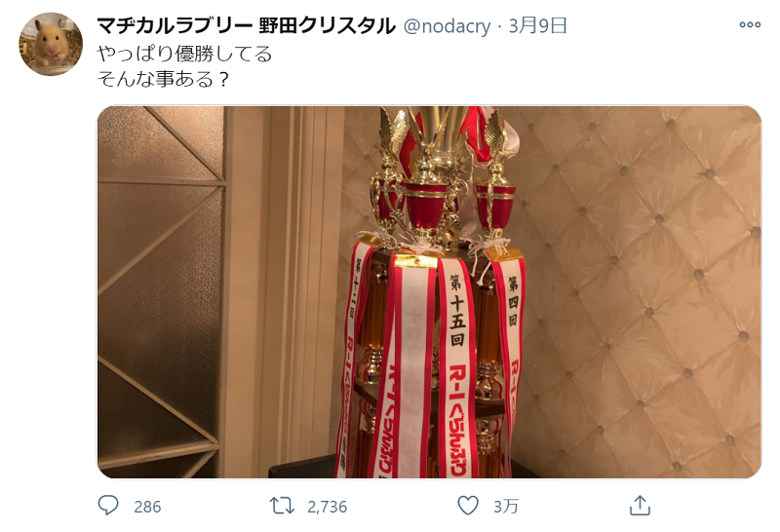Viewport: 780px width, 532px height.
Task: Open マヂカルラブリー 野田クリスタル profile name
Action: point(246,25)
